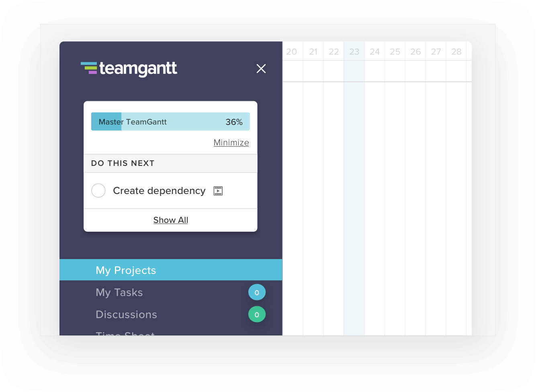Viewport: 536px width, 392px height.
Task: Select the highlighted day 23 column
Action: 354,51
